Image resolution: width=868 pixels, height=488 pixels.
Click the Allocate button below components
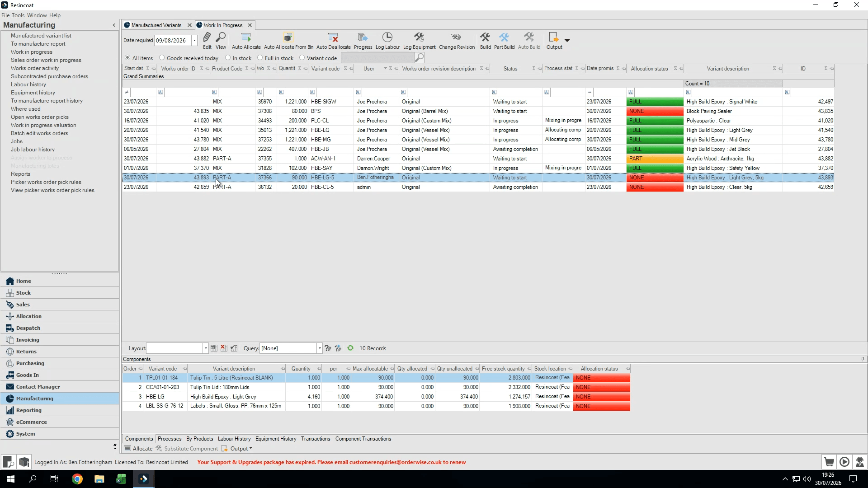point(139,449)
